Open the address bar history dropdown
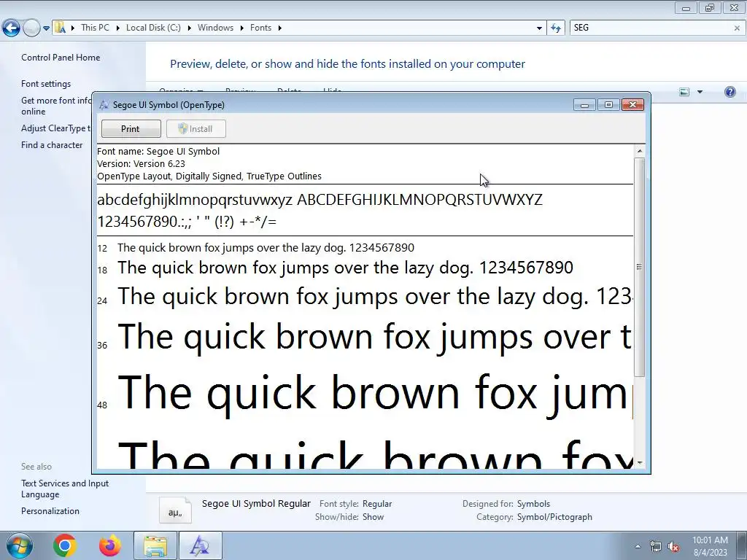747x560 pixels. click(539, 28)
